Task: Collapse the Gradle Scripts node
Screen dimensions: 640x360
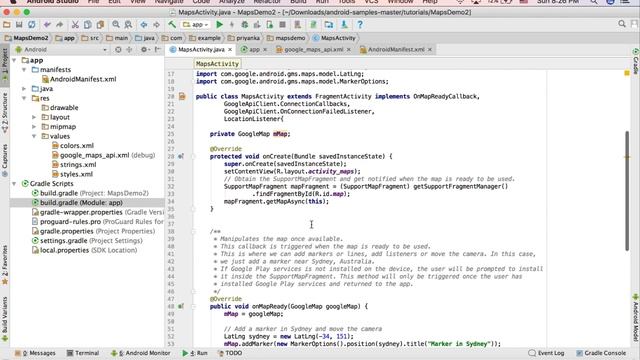Action: [x=14, y=184]
